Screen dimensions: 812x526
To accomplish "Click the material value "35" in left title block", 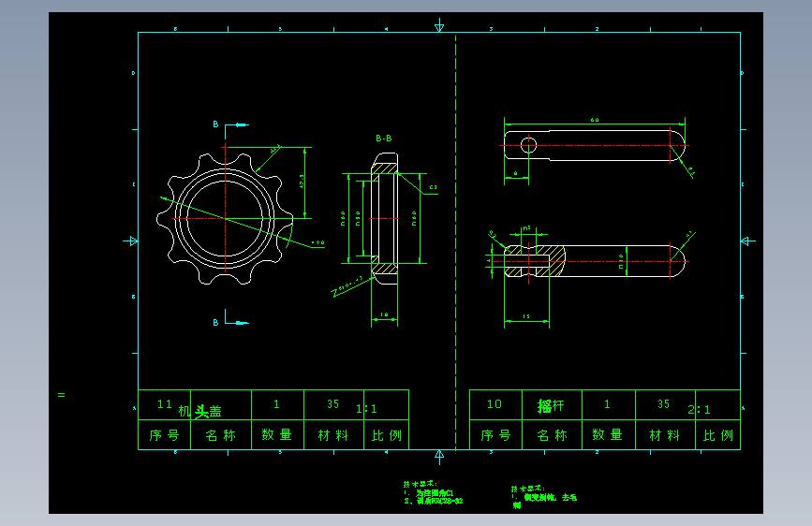I will [x=333, y=404].
